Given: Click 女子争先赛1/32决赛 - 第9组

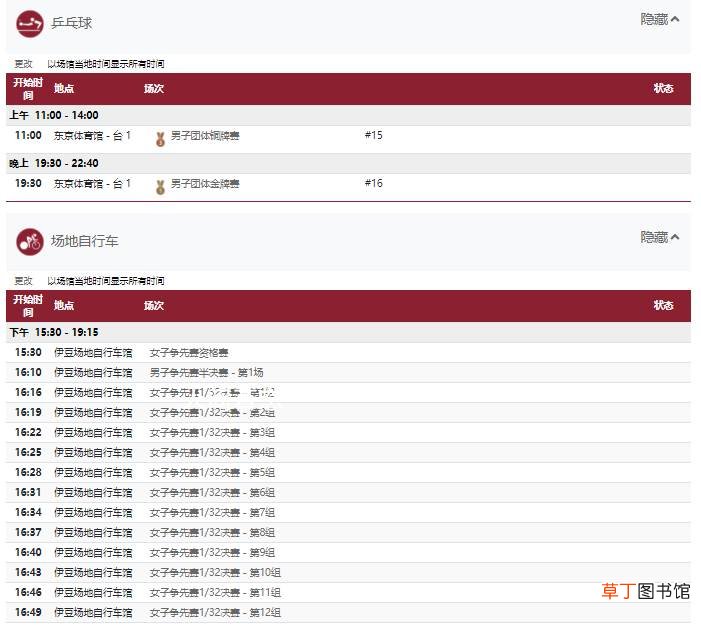Looking at the screenshot, I should [212, 552].
